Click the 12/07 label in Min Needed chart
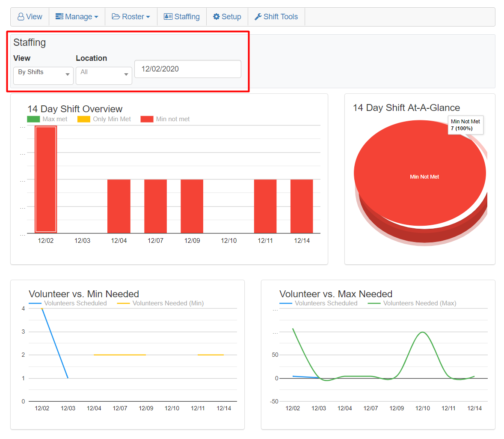This screenshot has height=439, width=504. tap(120, 408)
